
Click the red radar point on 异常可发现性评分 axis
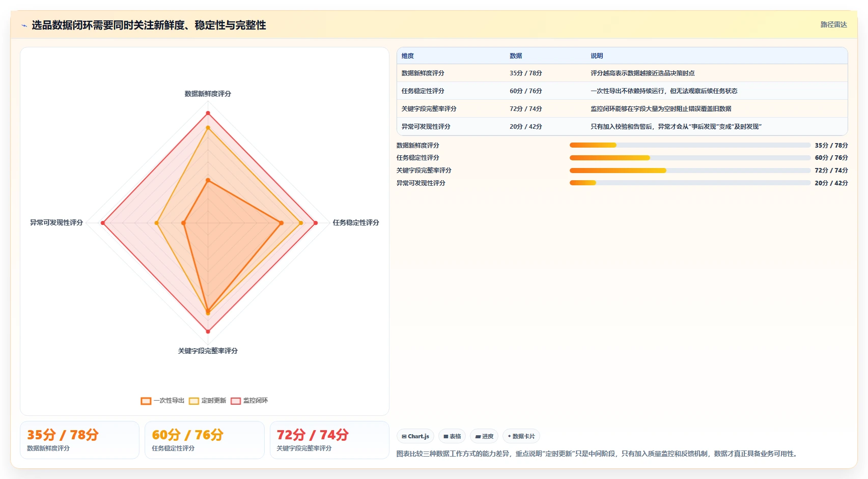[103, 223]
